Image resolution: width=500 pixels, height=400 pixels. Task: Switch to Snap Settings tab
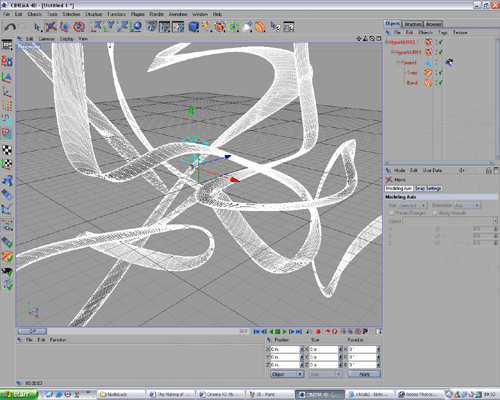click(x=428, y=188)
